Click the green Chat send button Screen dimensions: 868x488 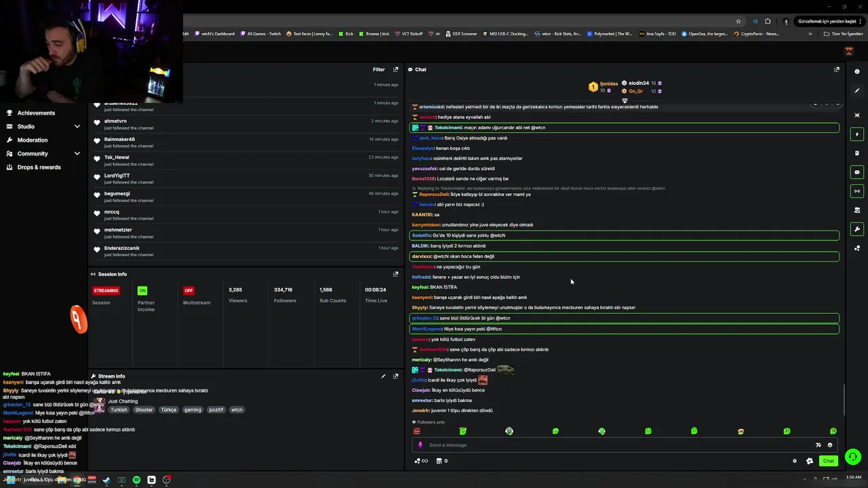(828, 461)
